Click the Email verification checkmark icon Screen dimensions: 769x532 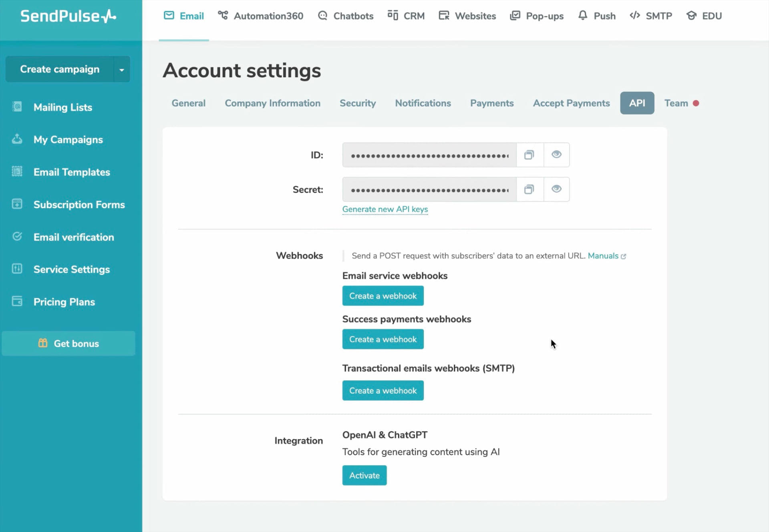pyautogui.click(x=17, y=236)
